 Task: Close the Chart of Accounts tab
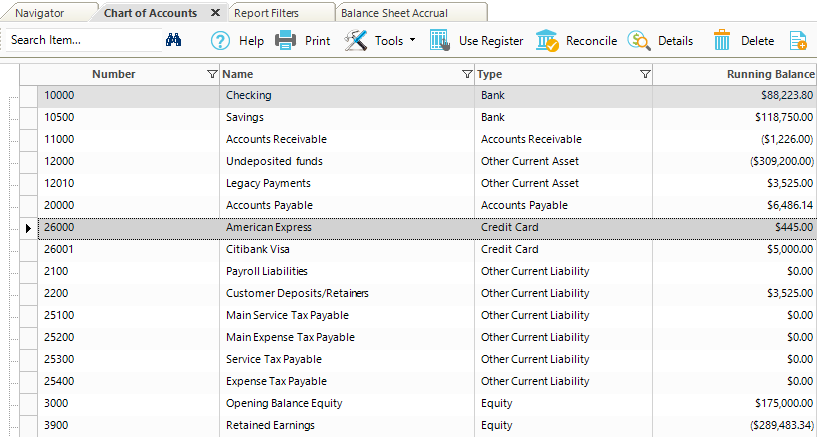(215, 13)
